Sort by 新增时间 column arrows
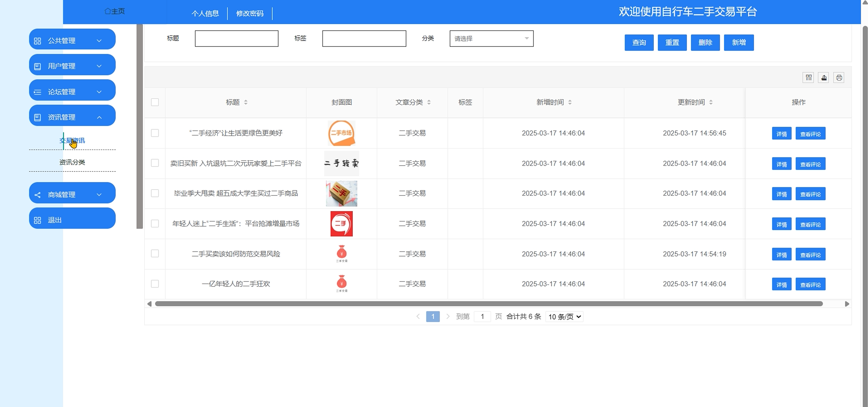Screen dimensions: 868x407 pyautogui.click(x=570, y=102)
